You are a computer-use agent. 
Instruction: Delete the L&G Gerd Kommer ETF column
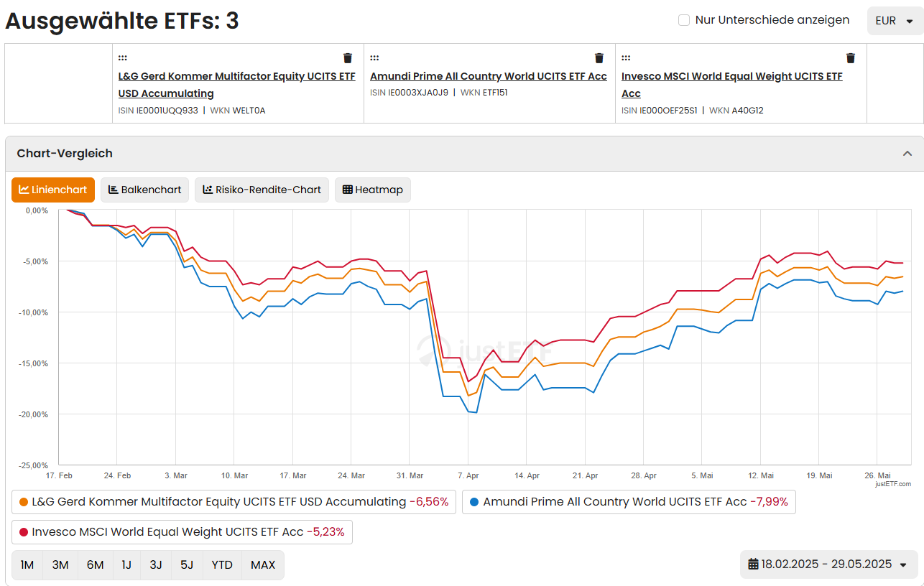348,58
